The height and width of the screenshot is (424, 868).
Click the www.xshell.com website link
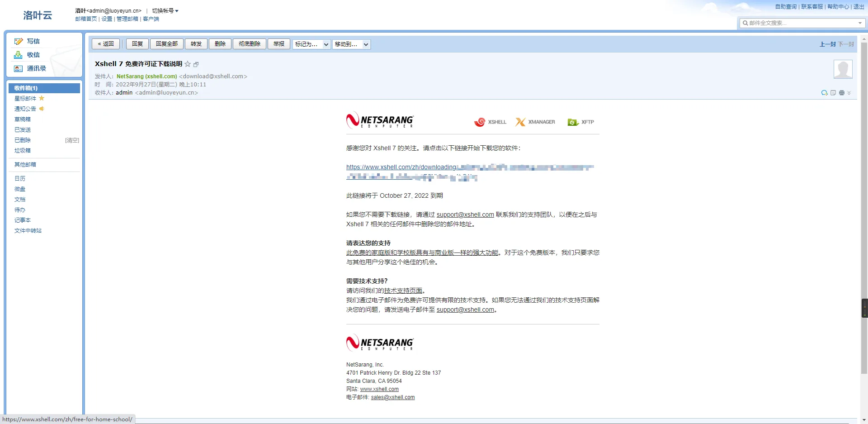pyautogui.click(x=379, y=389)
